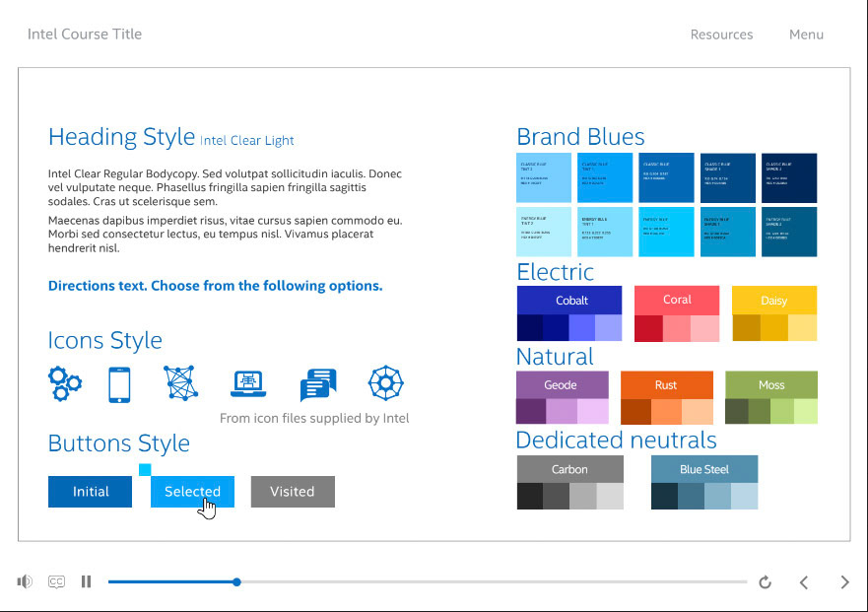Click the Brand Blues heading
The image size is (868, 612).
point(580,137)
